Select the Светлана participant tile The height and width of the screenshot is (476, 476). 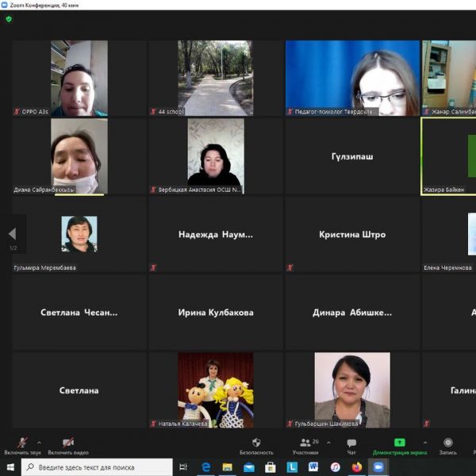click(x=79, y=390)
